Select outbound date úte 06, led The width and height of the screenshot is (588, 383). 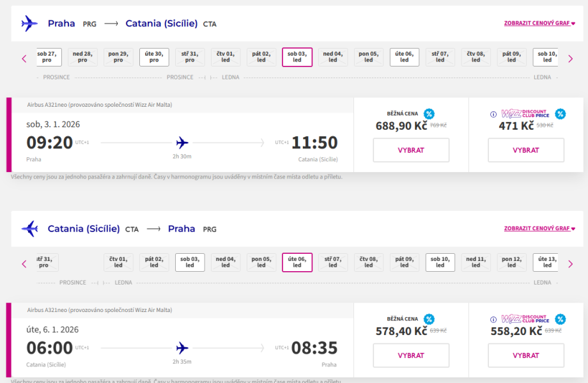[x=405, y=57]
